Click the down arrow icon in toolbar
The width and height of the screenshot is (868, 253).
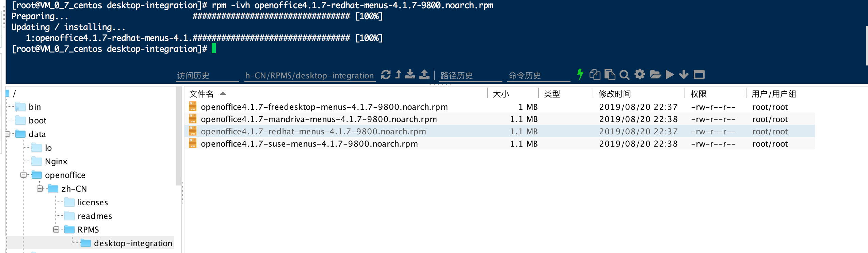click(684, 74)
